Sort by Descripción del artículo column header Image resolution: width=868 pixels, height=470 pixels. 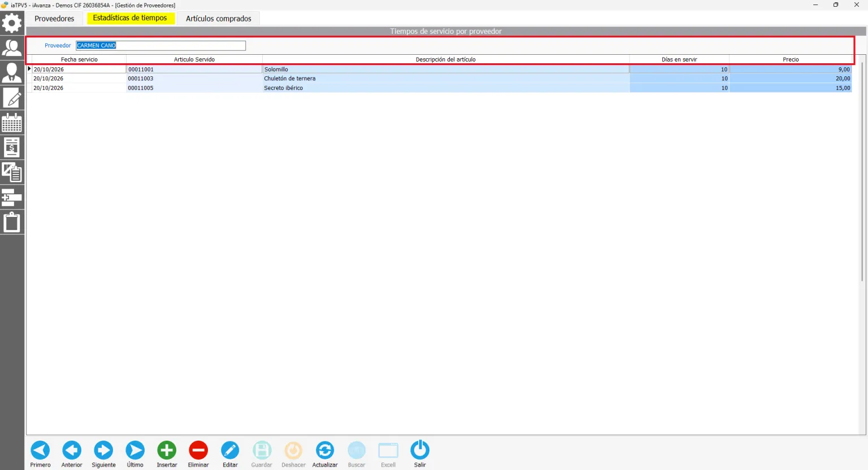point(446,59)
